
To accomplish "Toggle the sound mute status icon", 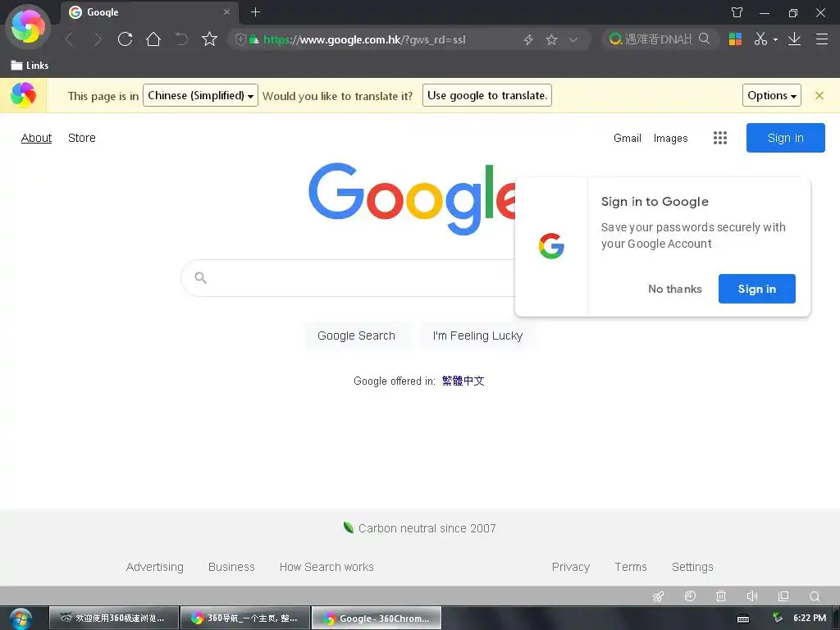I will (x=752, y=596).
